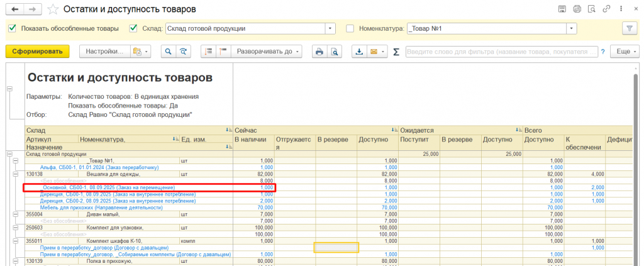
Task: Click into the filter word search field
Action: point(502,52)
